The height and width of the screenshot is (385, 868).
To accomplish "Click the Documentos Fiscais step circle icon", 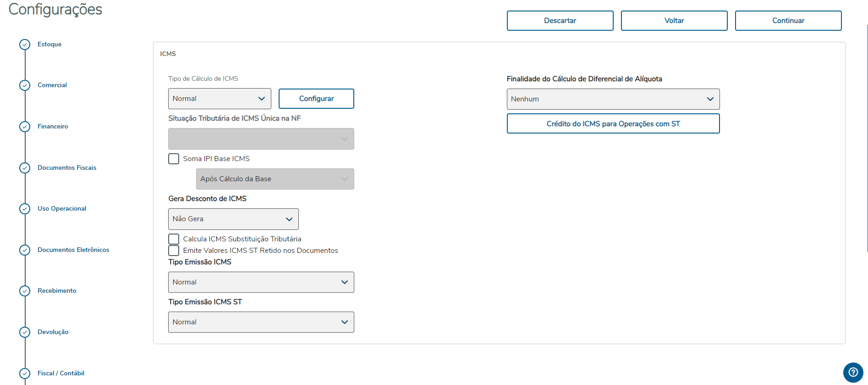I will click(x=25, y=168).
